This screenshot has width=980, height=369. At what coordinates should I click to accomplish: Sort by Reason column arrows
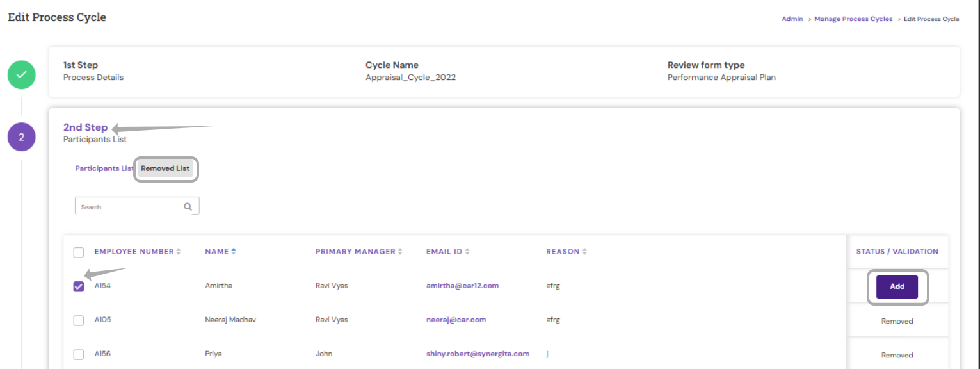584,252
